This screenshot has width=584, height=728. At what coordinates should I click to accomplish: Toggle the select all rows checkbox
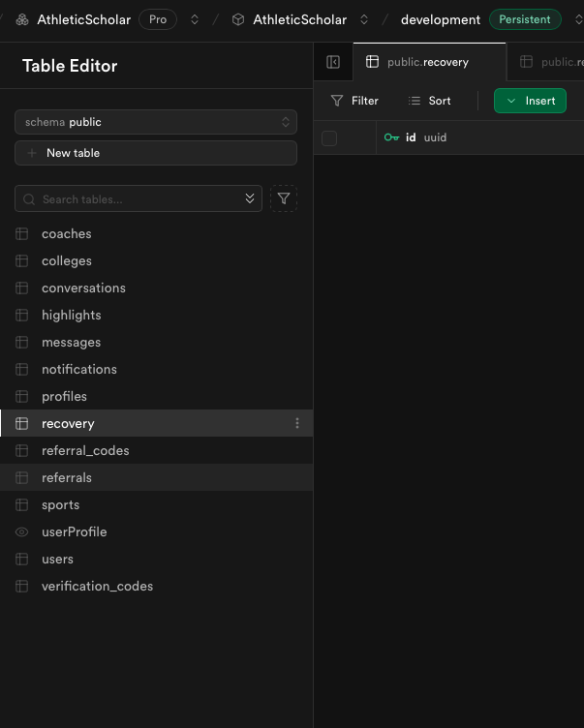pos(329,137)
